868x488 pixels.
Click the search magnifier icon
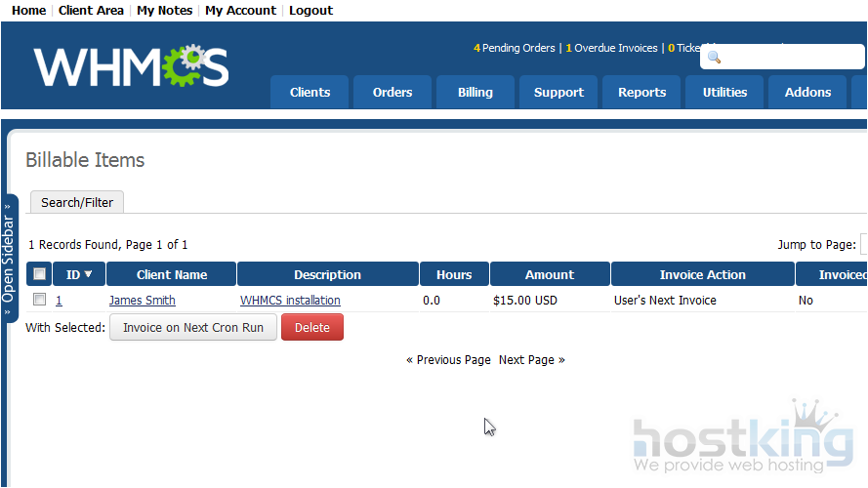pyautogui.click(x=714, y=58)
